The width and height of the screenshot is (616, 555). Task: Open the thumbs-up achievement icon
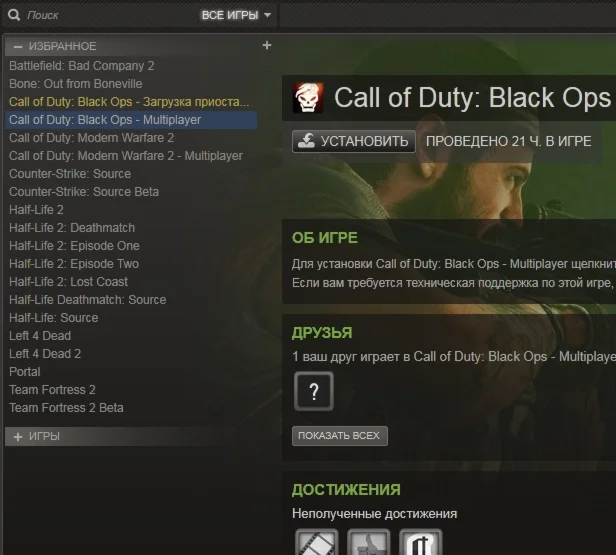368,542
